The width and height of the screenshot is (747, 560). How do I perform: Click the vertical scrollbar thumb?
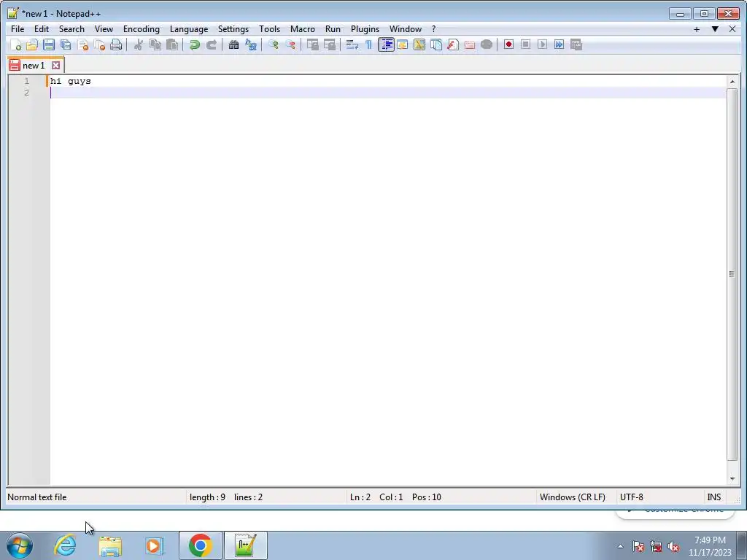click(732, 274)
